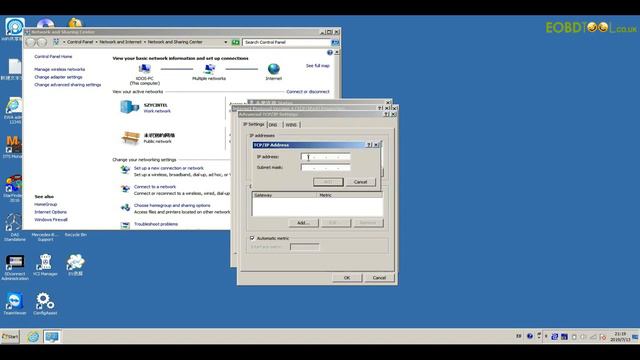Open the TeamViewer desktop shortcut

(x=14, y=304)
